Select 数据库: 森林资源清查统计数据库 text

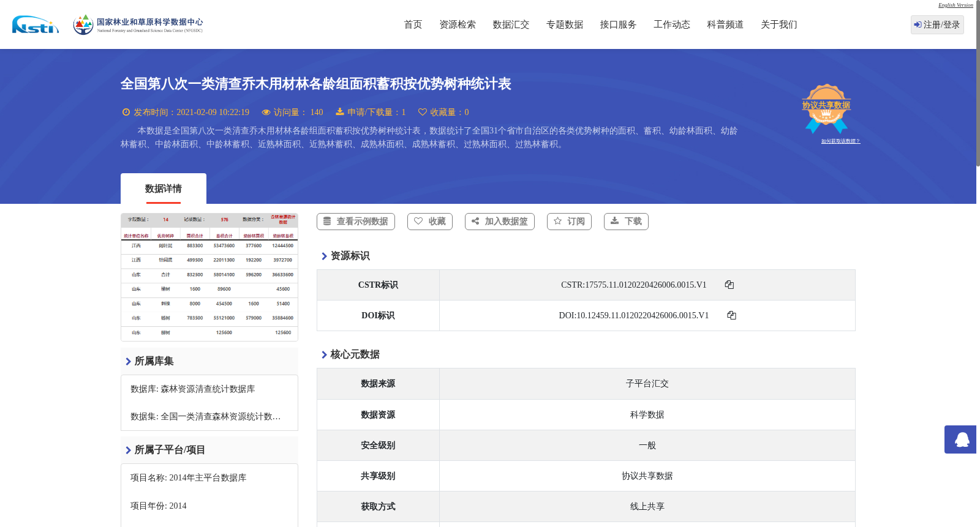click(192, 389)
